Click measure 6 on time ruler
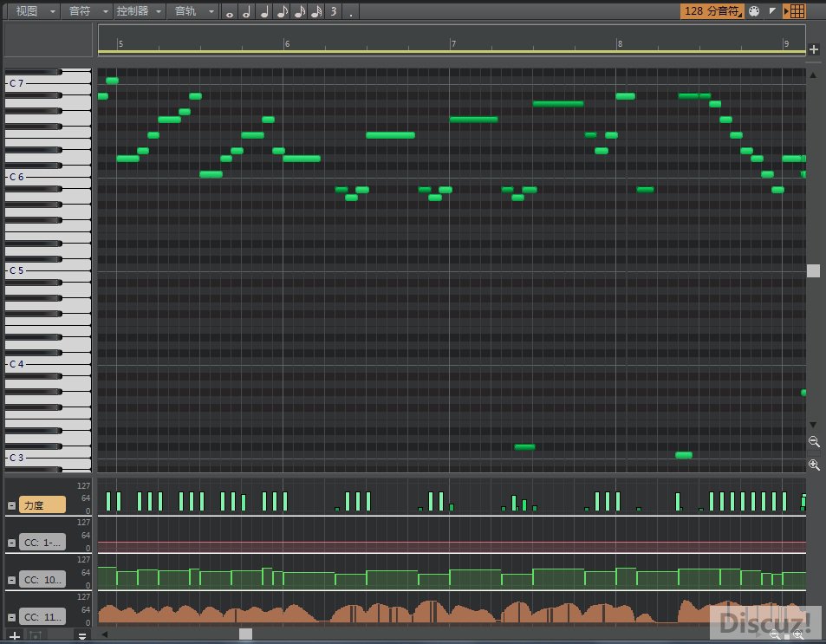Viewport: 826px width, 644px height. tap(287, 43)
